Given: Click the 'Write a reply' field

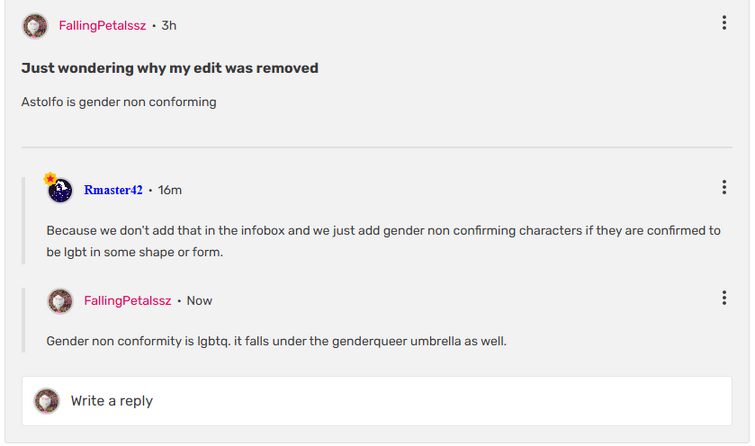Looking at the screenshot, I should tap(377, 401).
